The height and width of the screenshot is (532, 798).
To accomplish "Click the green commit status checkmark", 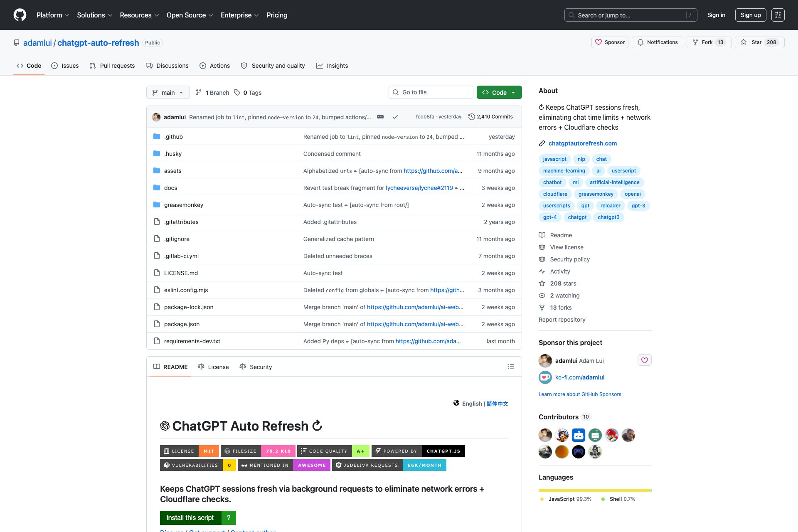I will (x=395, y=117).
